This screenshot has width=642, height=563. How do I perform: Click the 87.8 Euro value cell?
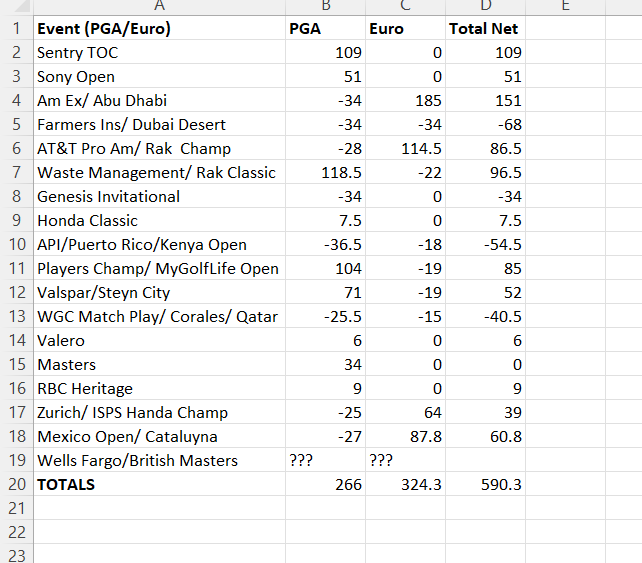(405, 436)
